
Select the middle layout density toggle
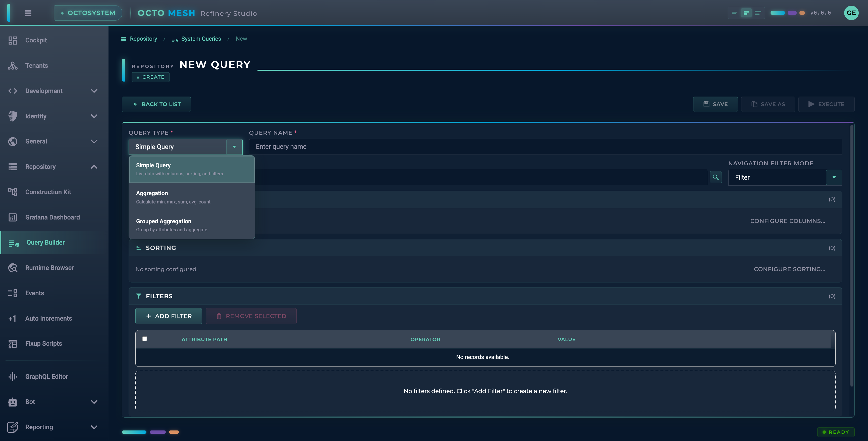746,13
